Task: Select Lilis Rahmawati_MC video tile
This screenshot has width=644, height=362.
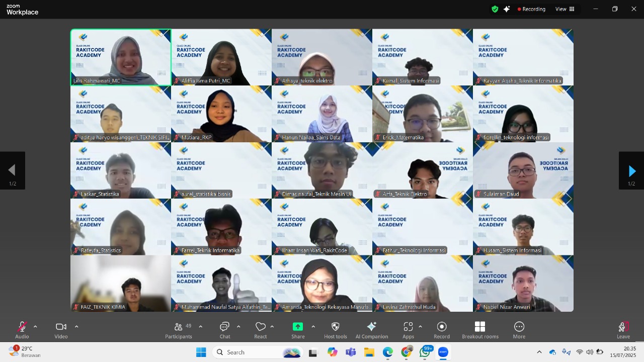Action: click(x=121, y=57)
